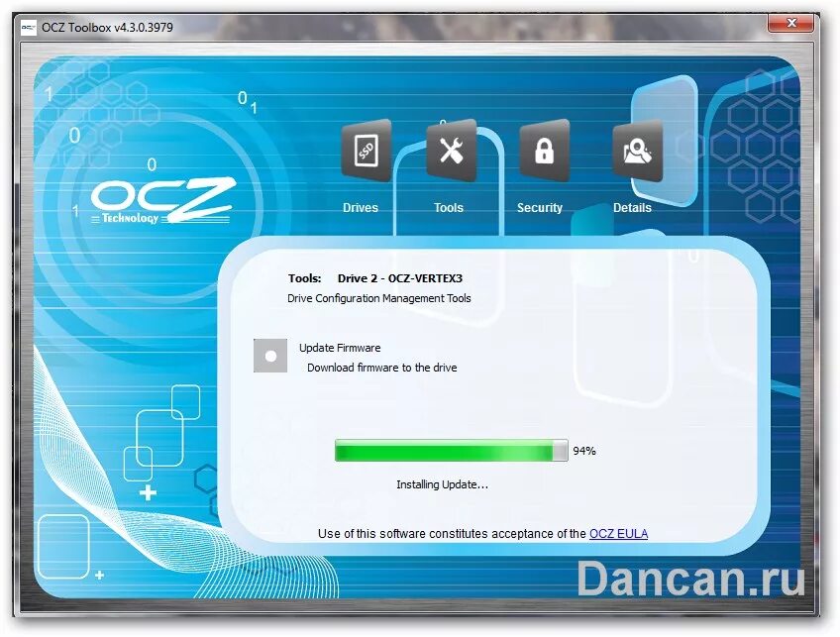Click the OCZ Toolbox v4.3.0.3979 title text
Screen dimensions: 840x637
coord(108,28)
